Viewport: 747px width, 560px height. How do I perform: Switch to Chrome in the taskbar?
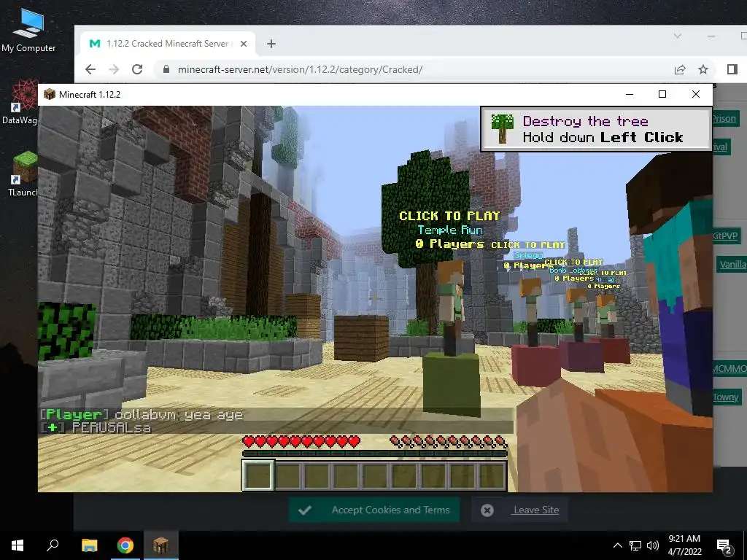[x=125, y=545]
